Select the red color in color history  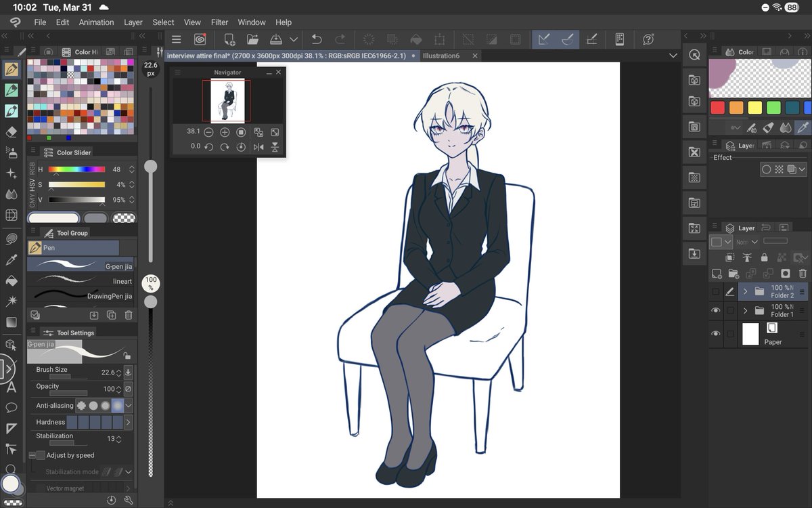717,108
